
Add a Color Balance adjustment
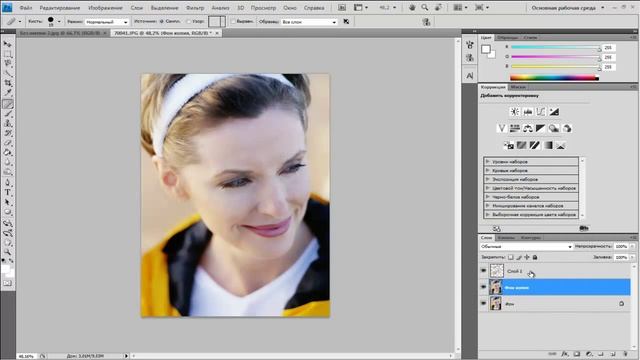click(528, 128)
